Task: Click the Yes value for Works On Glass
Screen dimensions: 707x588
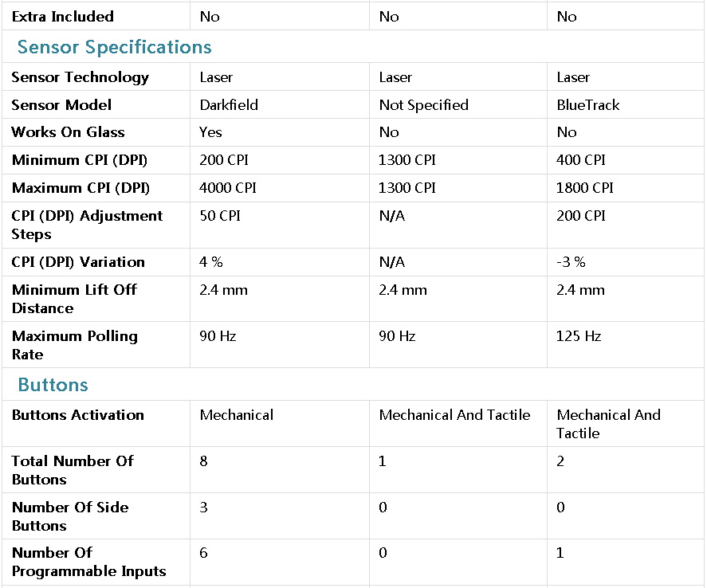Action: pyautogui.click(x=210, y=132)
